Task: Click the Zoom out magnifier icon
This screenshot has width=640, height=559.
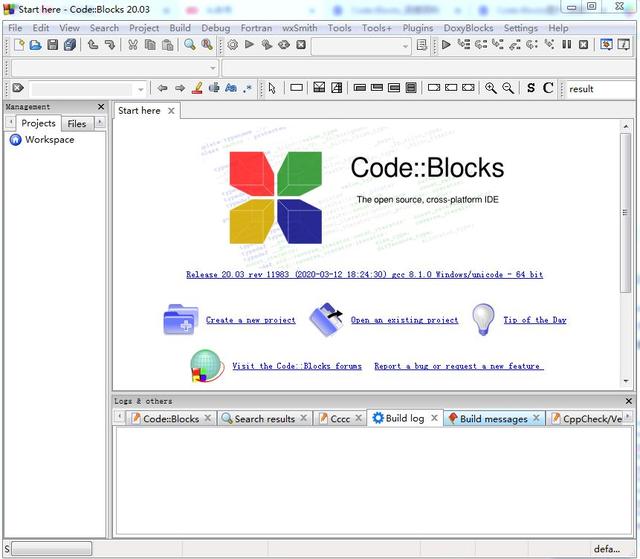Action: tap(508, 88)
